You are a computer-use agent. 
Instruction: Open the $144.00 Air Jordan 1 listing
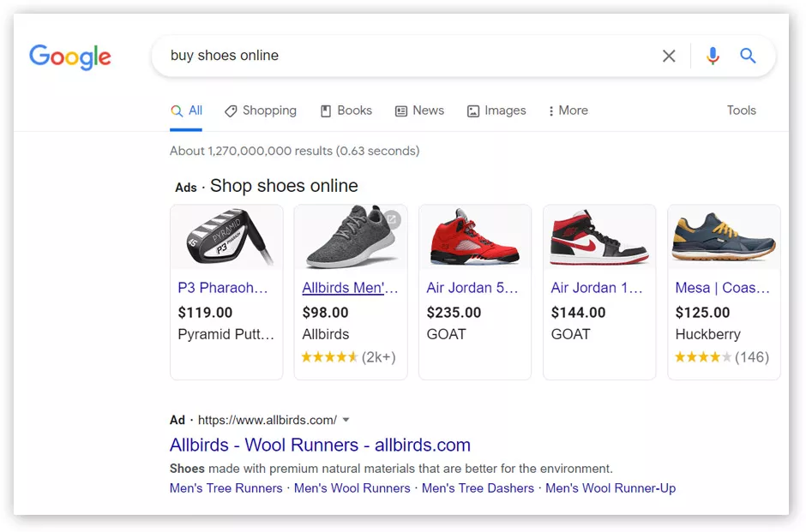(597, 288)
